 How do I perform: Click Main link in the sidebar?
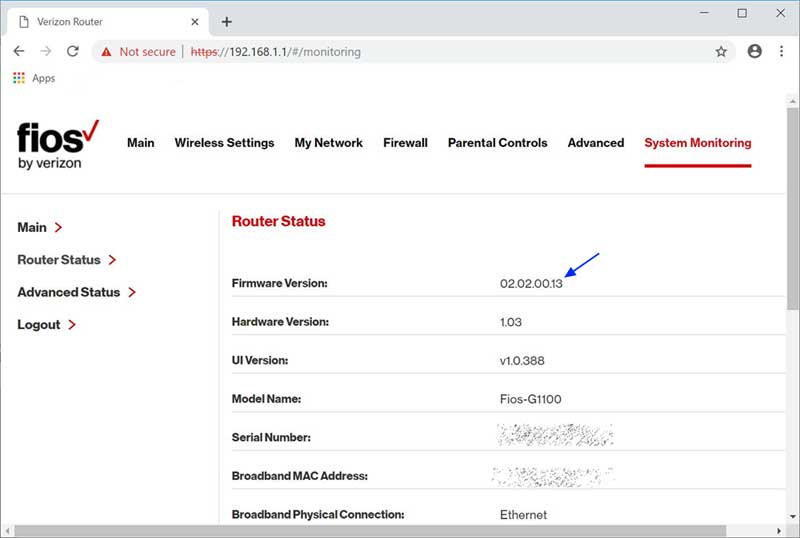pyautogui.click(x=32, y=227)
